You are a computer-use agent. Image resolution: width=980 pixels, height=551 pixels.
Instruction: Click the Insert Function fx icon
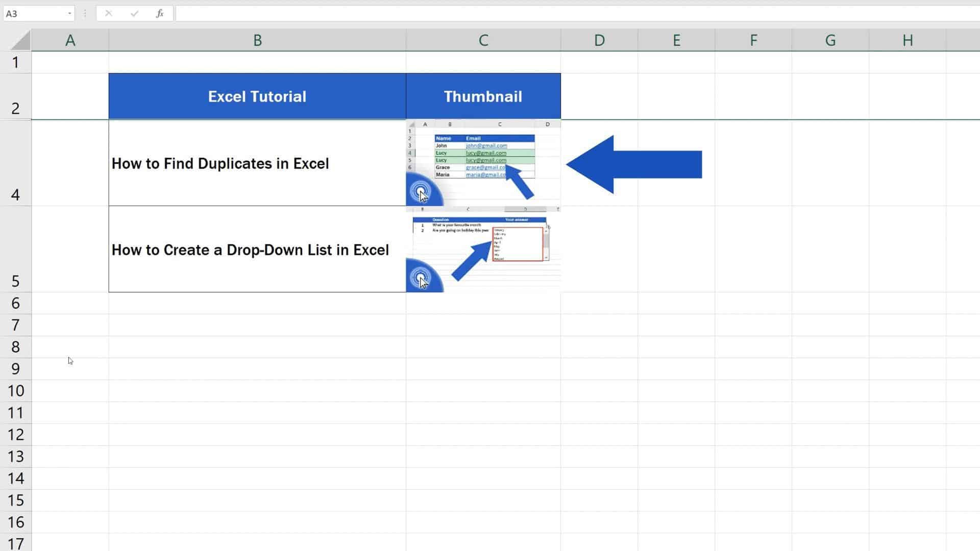160,14
